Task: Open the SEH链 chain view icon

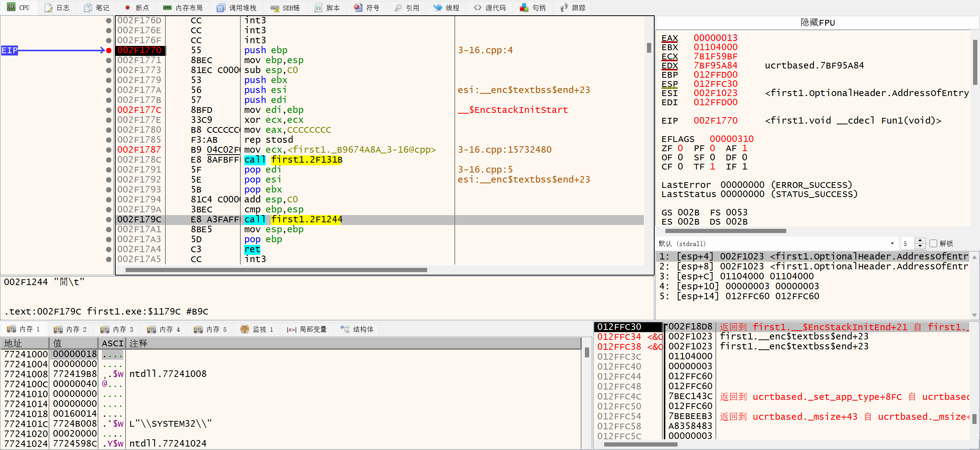Action: 274,8
